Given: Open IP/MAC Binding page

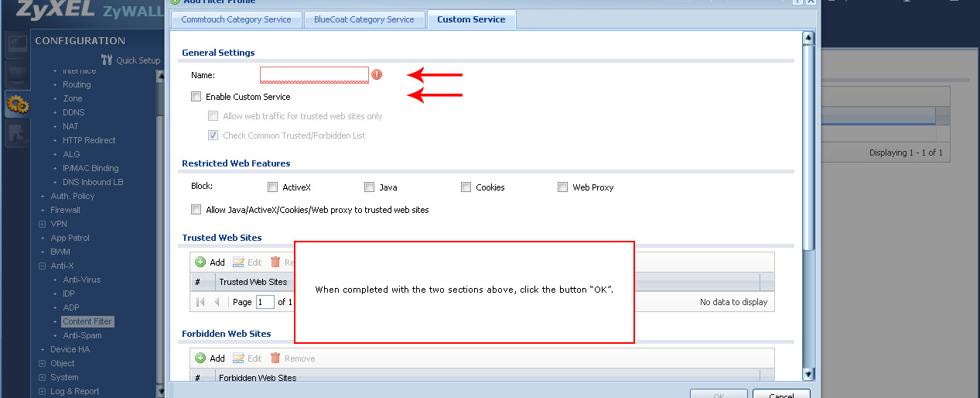Looking at the screenshot, I should (x=90, y=168).
